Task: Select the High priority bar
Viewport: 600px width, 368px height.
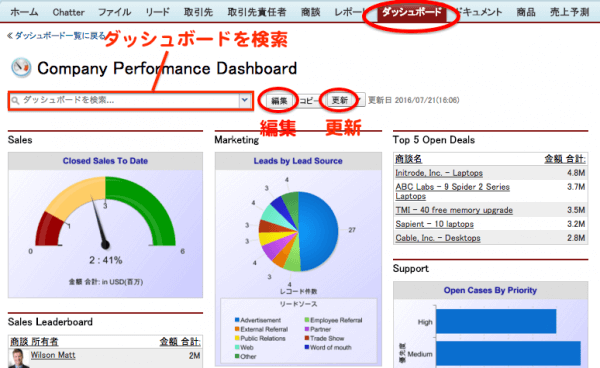Action: pyautogui.click(x=496, y=321)
